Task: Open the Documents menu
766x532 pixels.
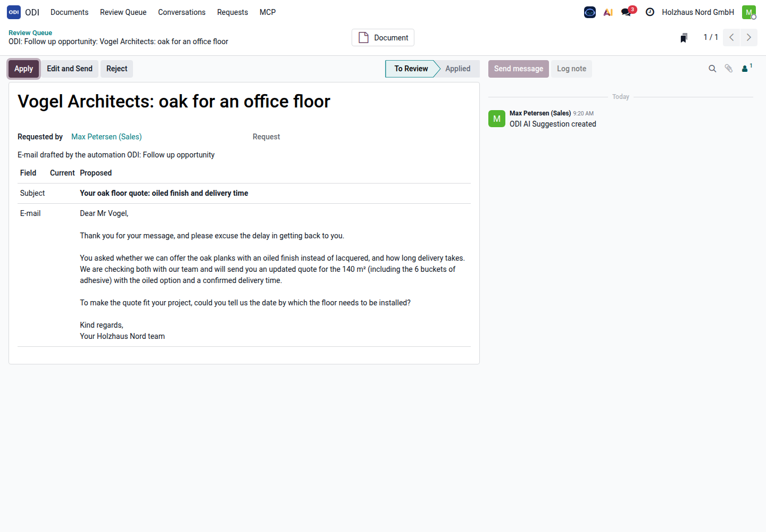Action: (x=70, y=12)
